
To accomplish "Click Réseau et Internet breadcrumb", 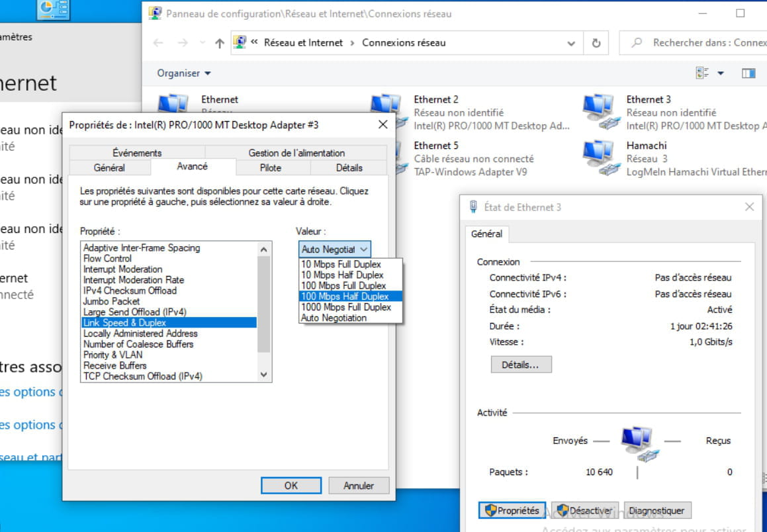I will coord(303,43).
